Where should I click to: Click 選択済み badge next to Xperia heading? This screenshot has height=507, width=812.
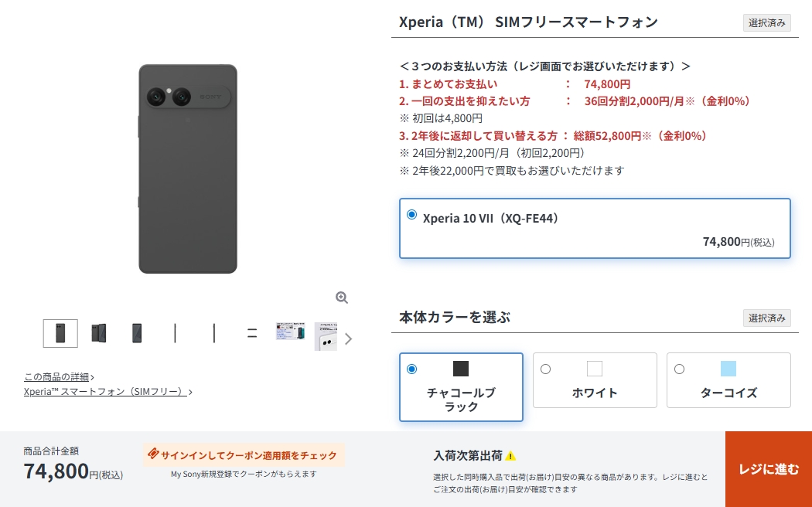point(767,22)
